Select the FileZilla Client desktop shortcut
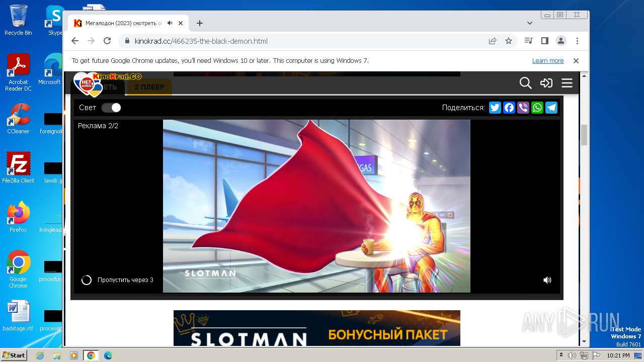The height and width of the screenshot is (362, 644). tap(18, 168)
